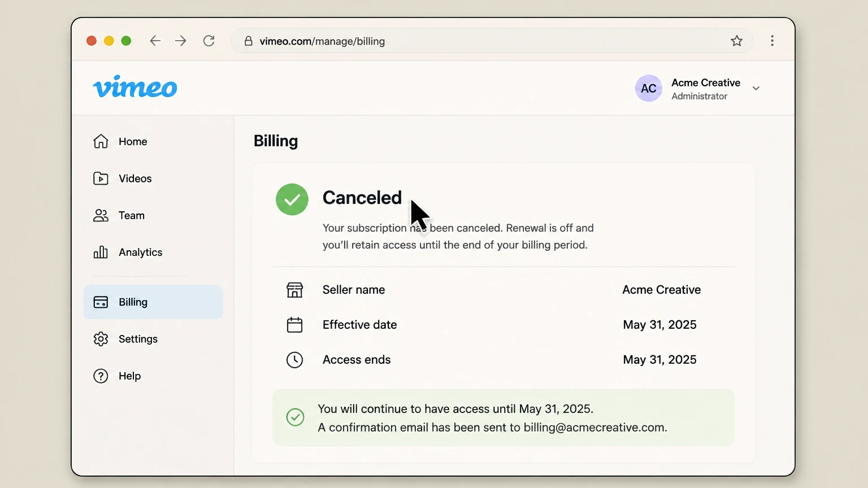Click the Effective date label

click(360, 325)
